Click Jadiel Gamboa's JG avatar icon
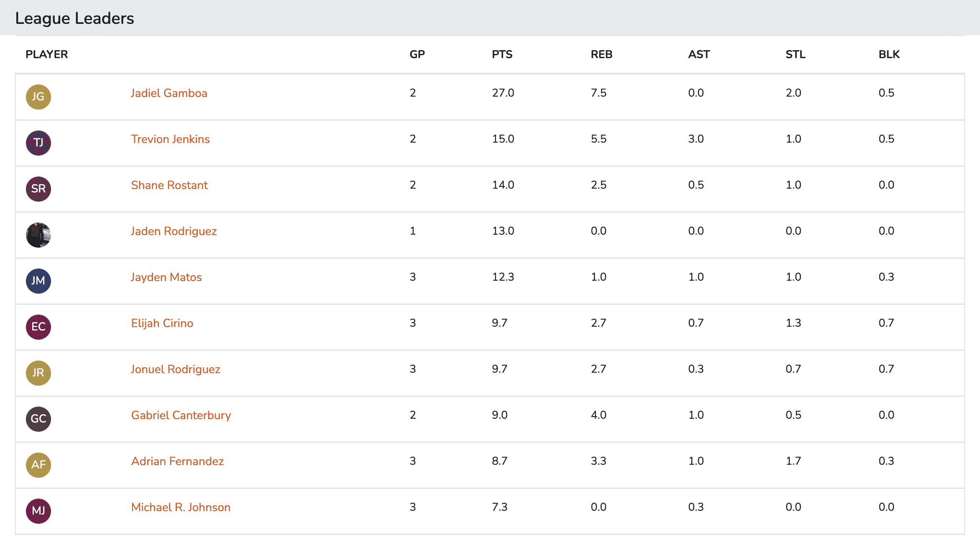 38,97
